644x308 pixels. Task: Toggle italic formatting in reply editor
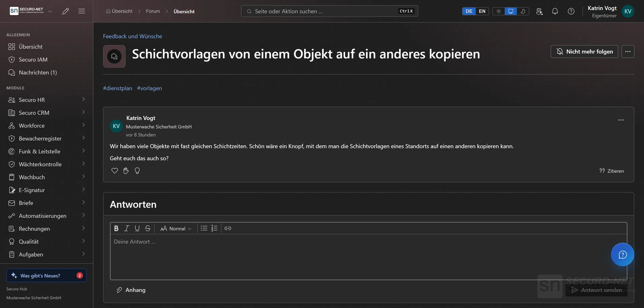127,228
